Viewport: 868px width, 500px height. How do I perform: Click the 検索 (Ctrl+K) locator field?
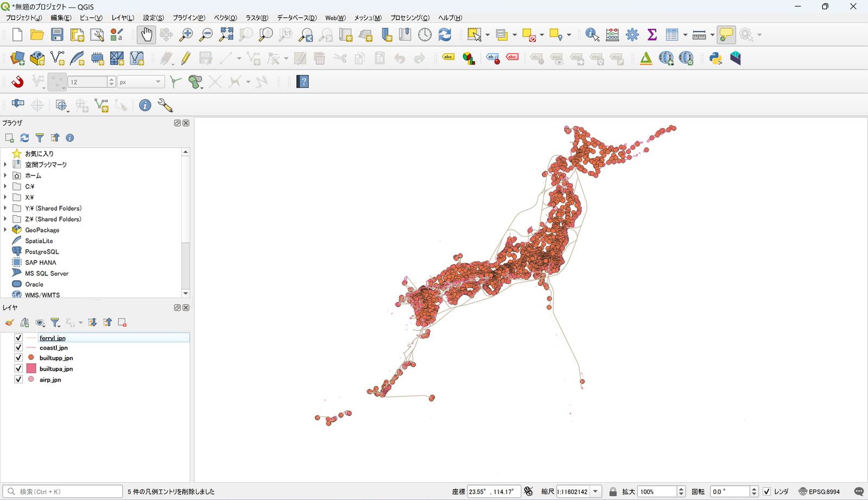(62, 491)
